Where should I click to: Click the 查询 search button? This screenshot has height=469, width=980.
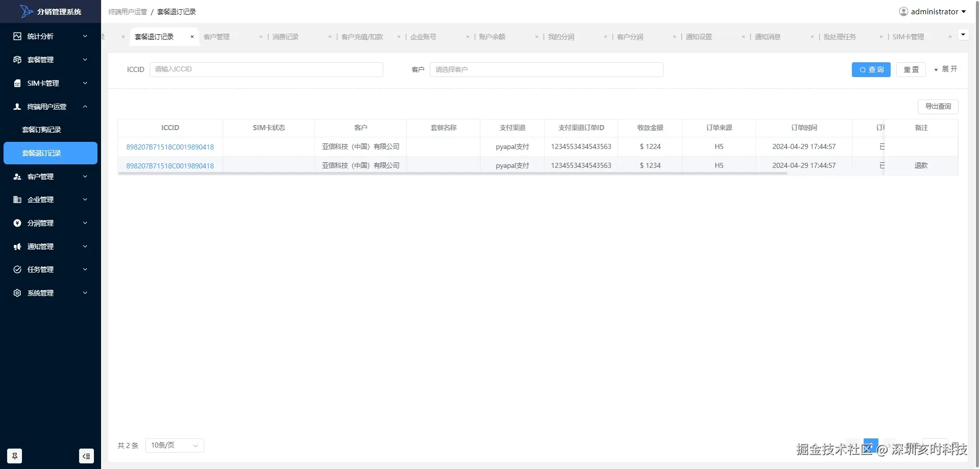coord(871,69)
